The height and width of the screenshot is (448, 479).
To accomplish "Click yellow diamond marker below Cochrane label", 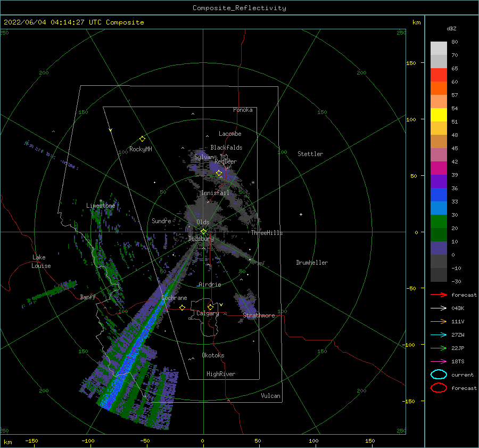I will 182,307.
